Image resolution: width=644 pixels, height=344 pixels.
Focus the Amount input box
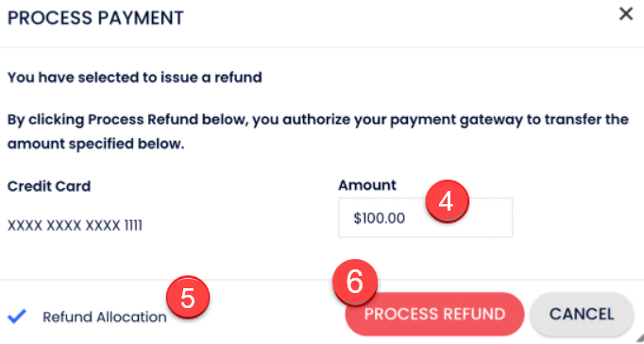point(425,217)
